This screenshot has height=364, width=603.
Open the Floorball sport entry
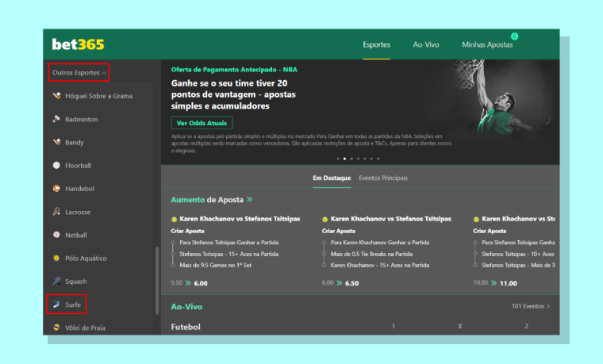pyautogui.click(x=78, y=166)
